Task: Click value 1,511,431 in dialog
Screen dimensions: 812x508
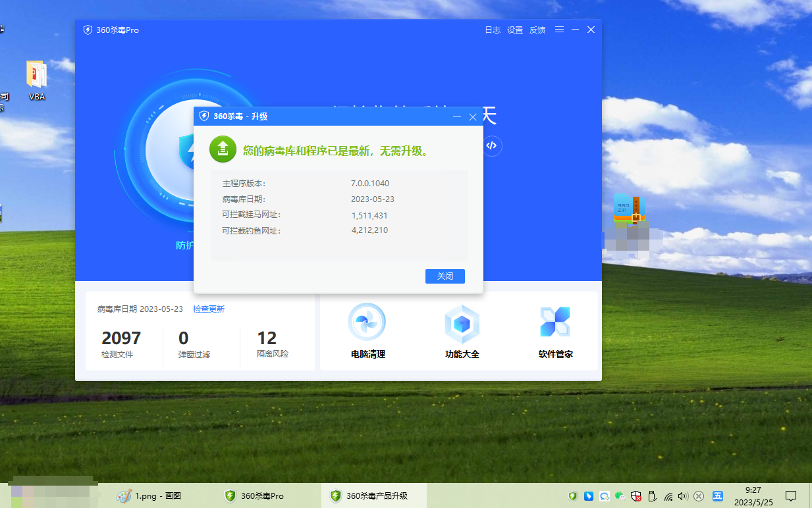Action: tap(369, 215)
